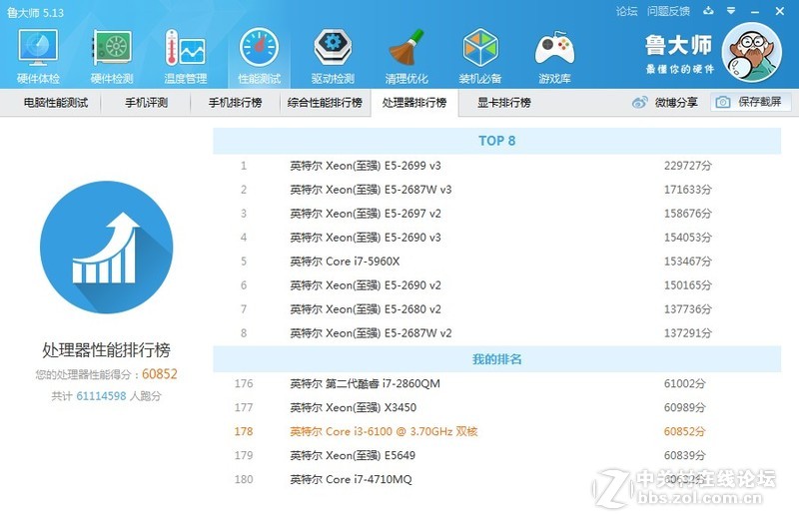Click the update download icon in title bar
799x532 pixels.
point(706,12)
